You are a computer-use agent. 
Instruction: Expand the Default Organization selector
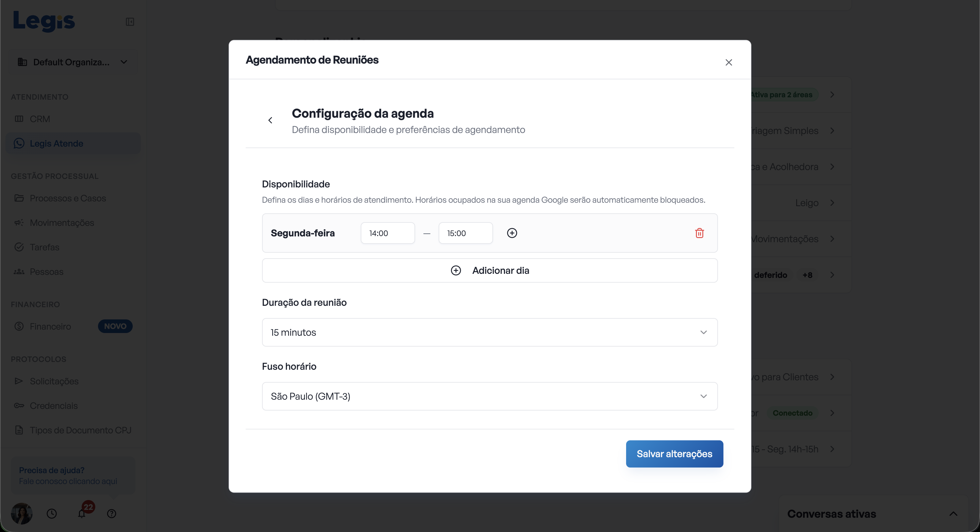[73, 62]
